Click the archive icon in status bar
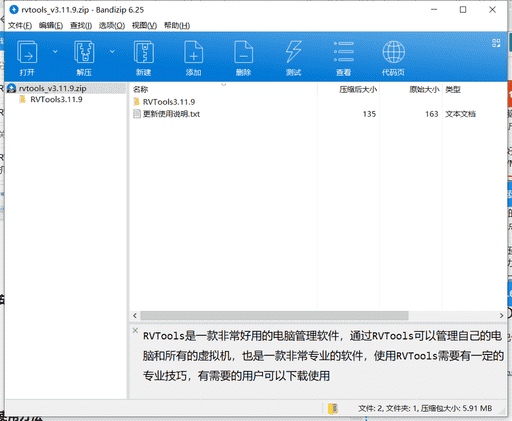This screenshot has width=512, height=421. (x=333, y=408)
